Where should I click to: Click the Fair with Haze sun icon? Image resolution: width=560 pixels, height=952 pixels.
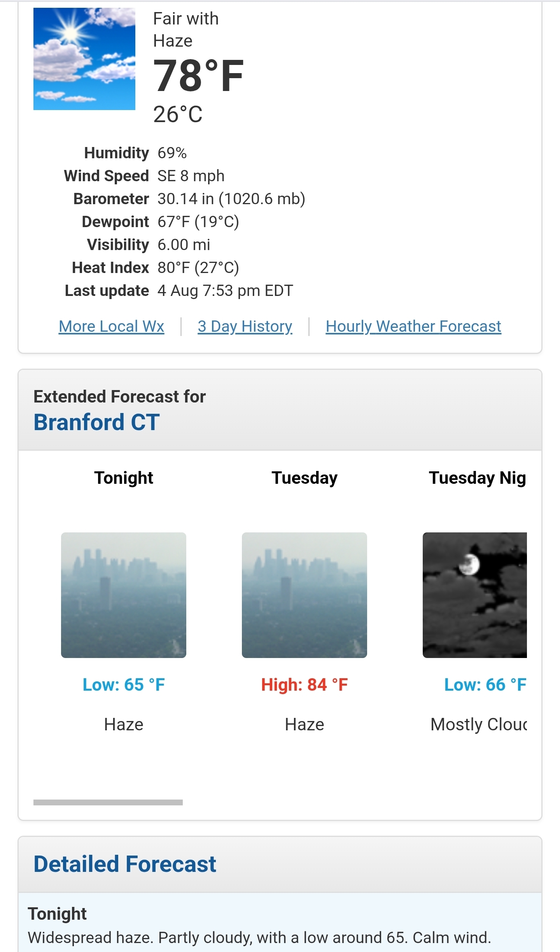(84, 59)
